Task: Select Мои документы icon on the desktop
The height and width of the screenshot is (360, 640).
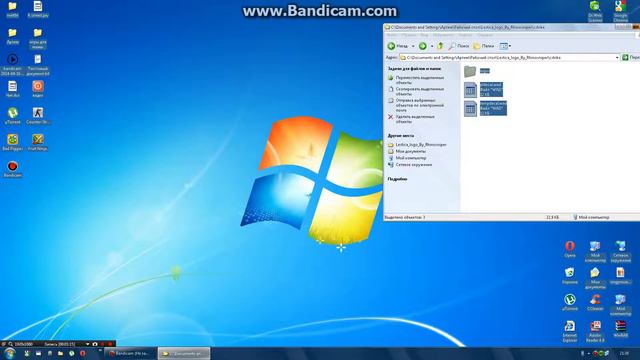Action: point(595,278)
